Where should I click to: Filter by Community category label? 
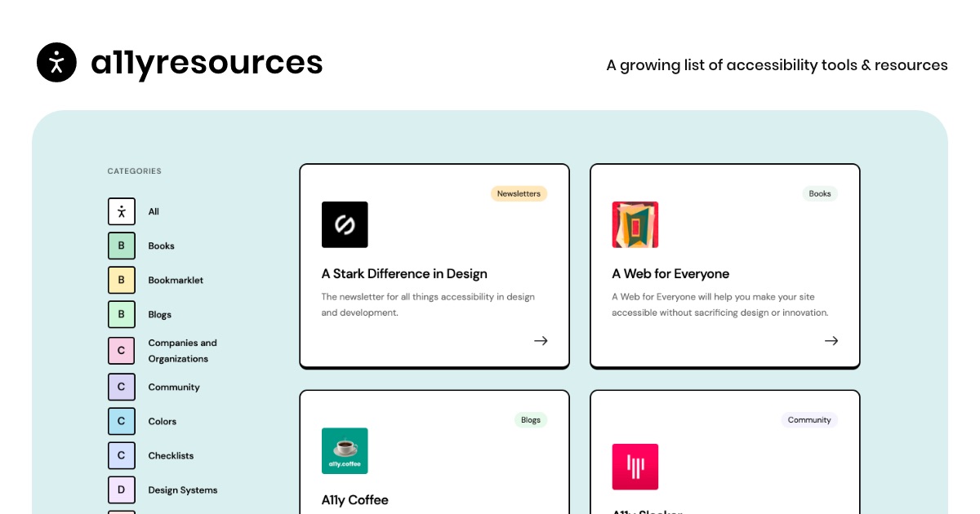pyautogui.click(x=174, y=387)
